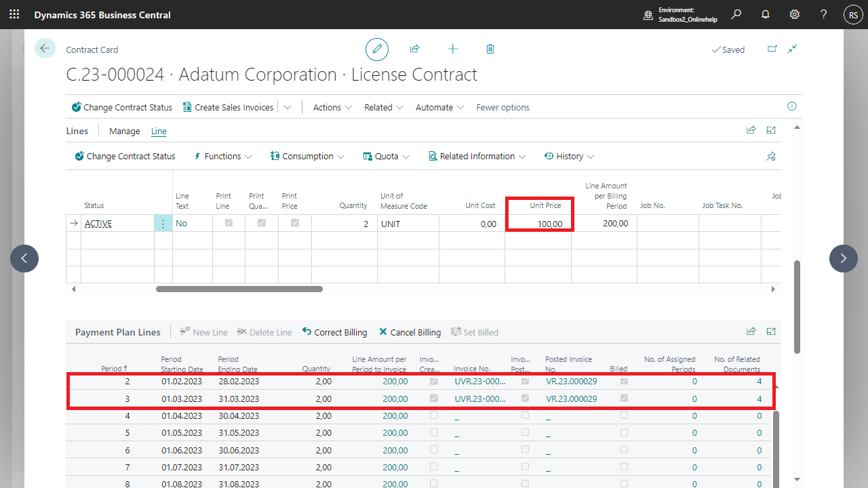The height and width of the screenshot is (488, 868).
Task: Switch to the Manage tab
Action: 125,131
